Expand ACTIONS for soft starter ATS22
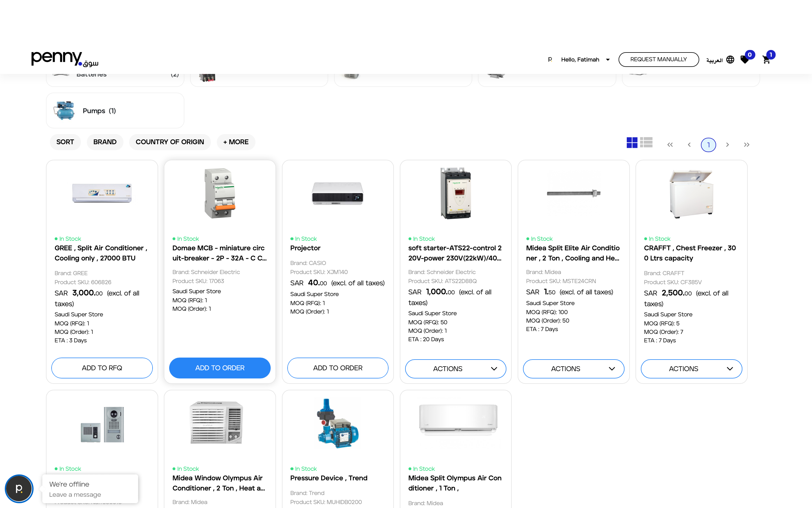 point(456,369)
